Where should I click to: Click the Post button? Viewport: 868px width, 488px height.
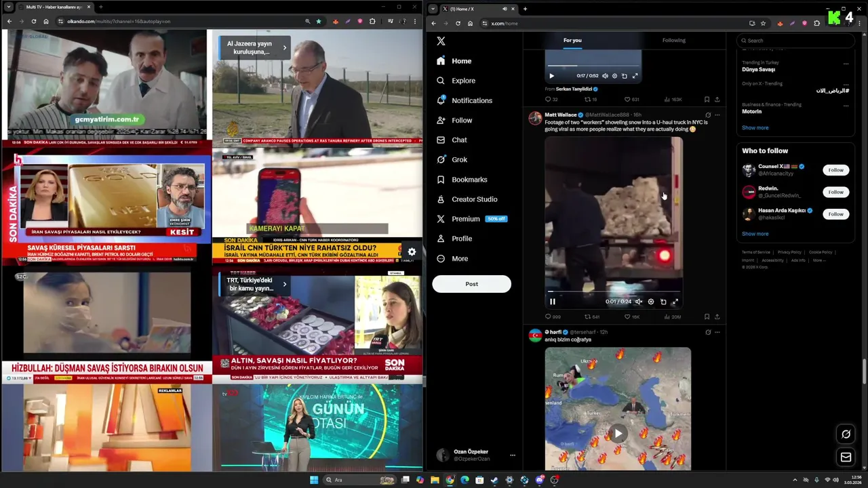click(x=471, y=284)
